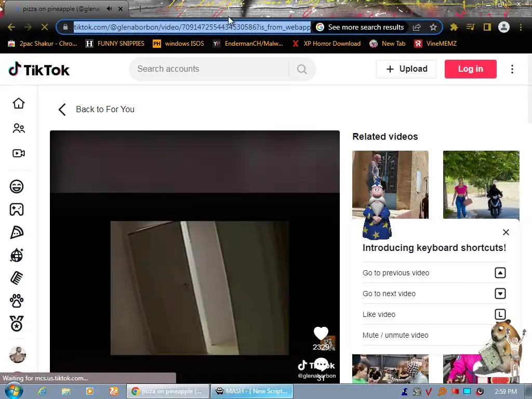Select the Animals paw print category
Image resolution: width=532 pixels, height=399 pixels.
(x=17, y=301)
